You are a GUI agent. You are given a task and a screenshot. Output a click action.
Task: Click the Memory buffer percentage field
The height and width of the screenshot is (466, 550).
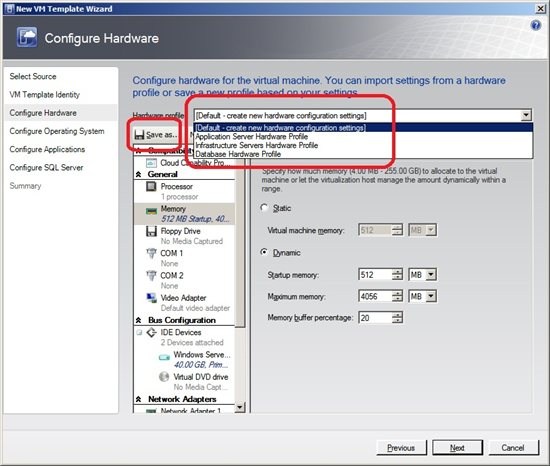coord(375,318)
